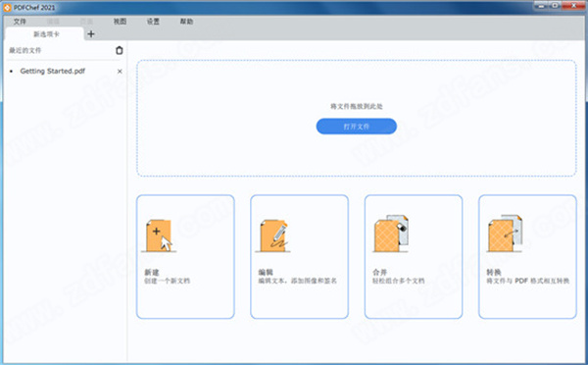588x365 pixels.
Task: Click the 将文件与 PDF 格式相互转换 description
Action: click(x=527, y=281)
